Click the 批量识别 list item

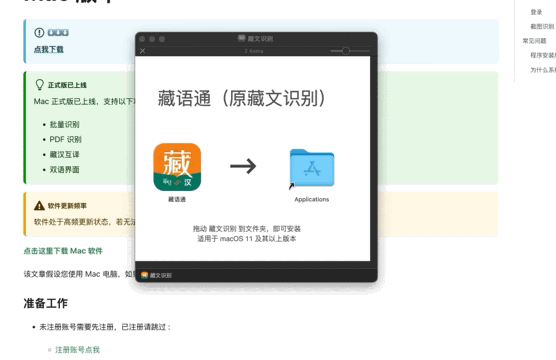(64, 124)
